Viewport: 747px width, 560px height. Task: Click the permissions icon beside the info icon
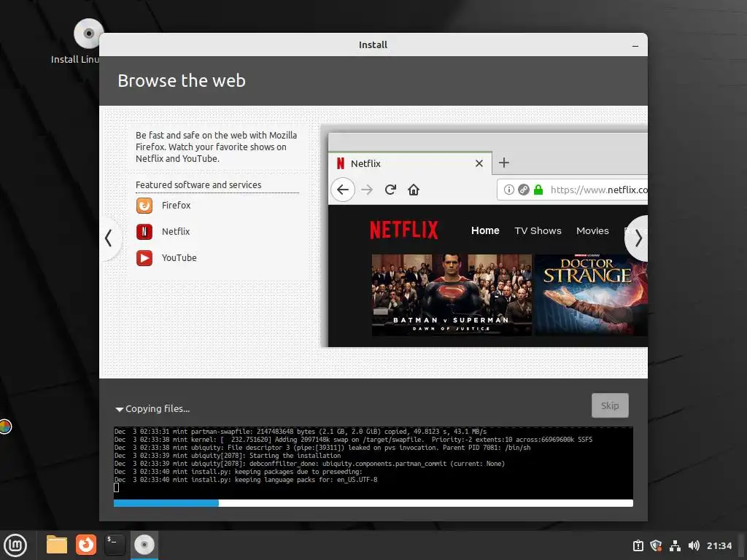click(524, 190)
